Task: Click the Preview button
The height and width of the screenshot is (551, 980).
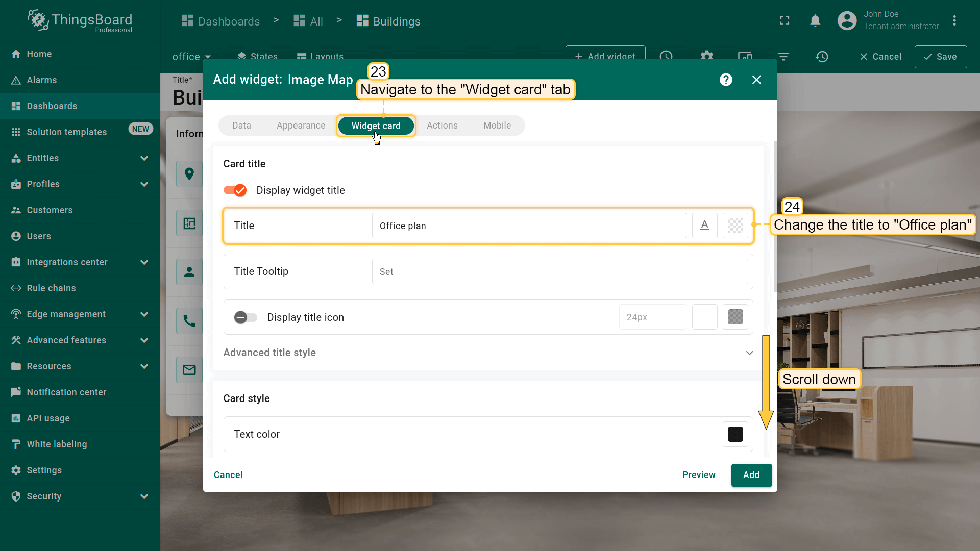Action: pyautogui.click(x=698, y=475)
